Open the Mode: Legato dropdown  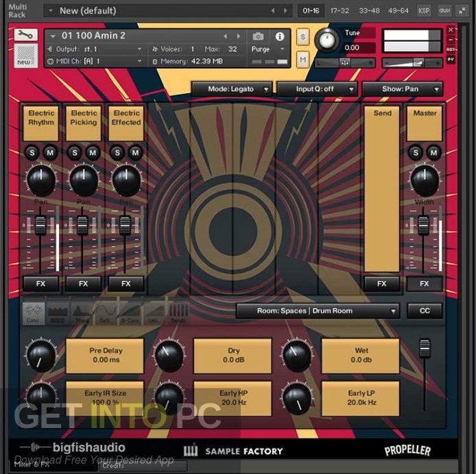(231, 89)
